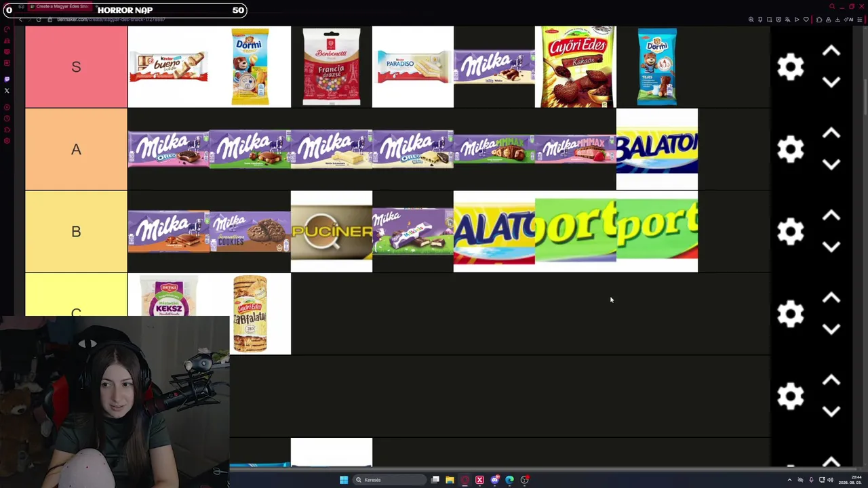The image size is (868, 488).
Task: Move the C tier row up
Action: 831,298
